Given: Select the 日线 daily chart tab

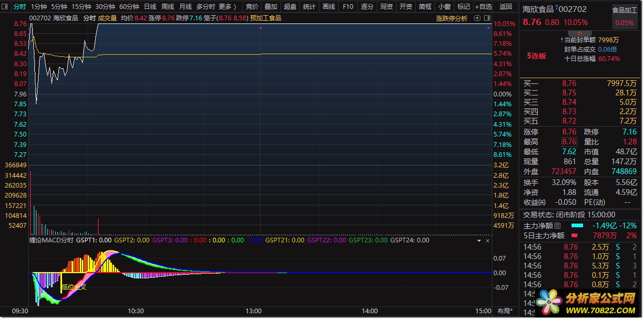Looking at the screenshot, I should (150, 7).
